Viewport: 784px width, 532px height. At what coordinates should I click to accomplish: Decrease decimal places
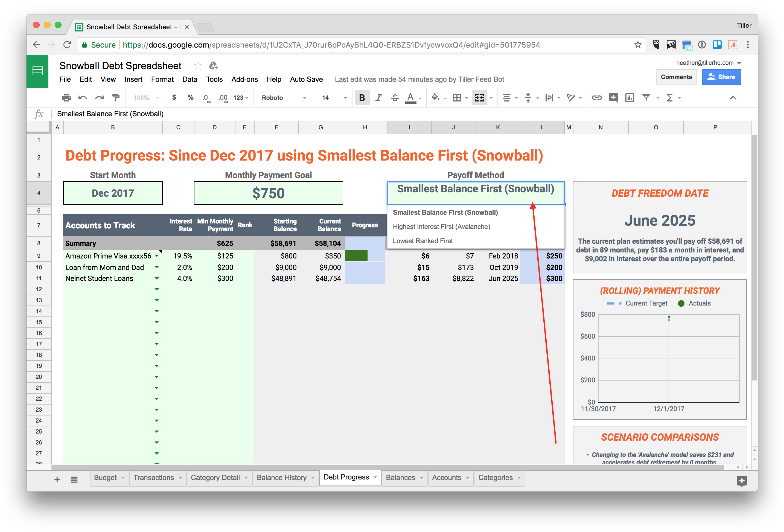pyautogui.click(x=206, y=98)
